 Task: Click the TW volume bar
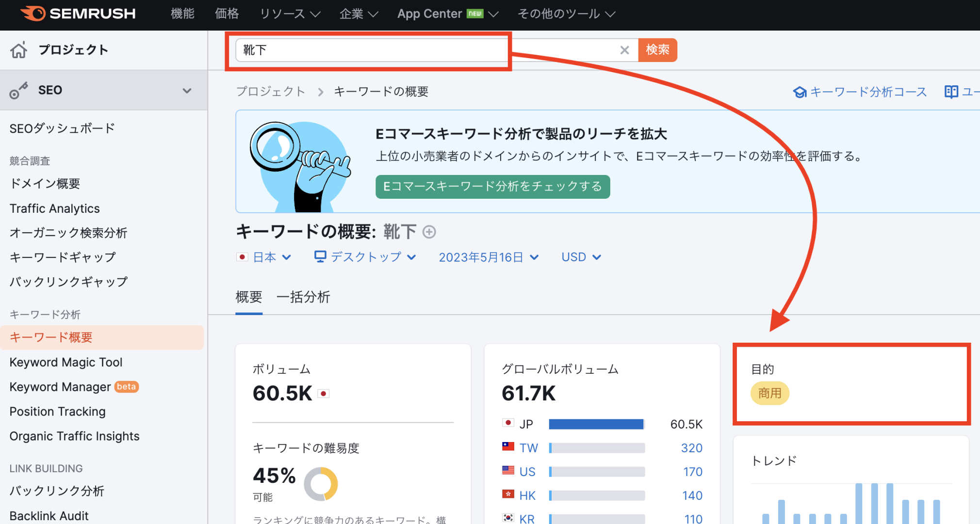click(x=597, y=448)
